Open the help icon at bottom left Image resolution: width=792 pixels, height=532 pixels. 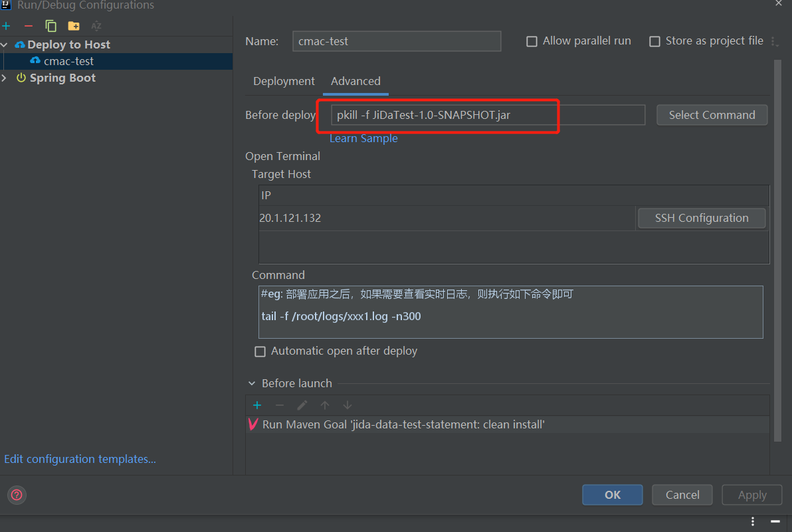tap(16, 495)
